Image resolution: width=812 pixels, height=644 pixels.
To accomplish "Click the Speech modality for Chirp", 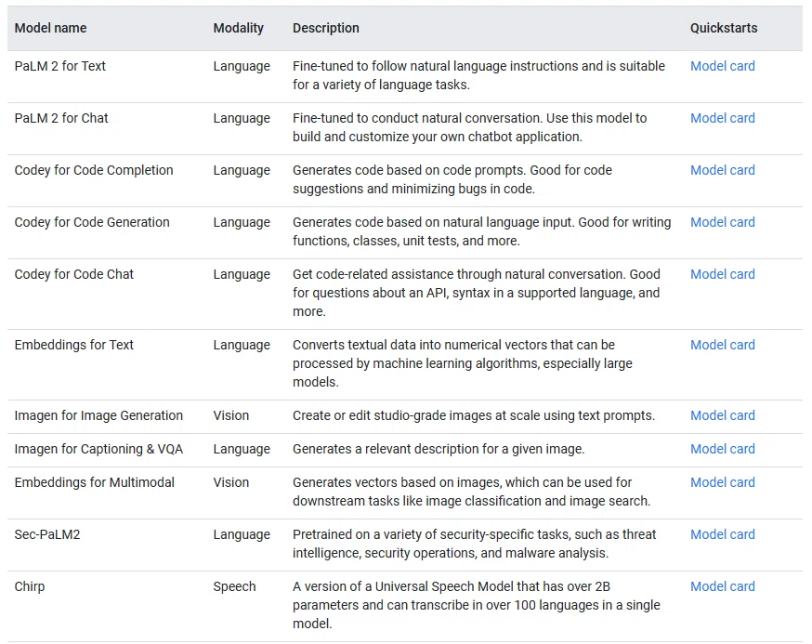I will click(x=235, y=586).
